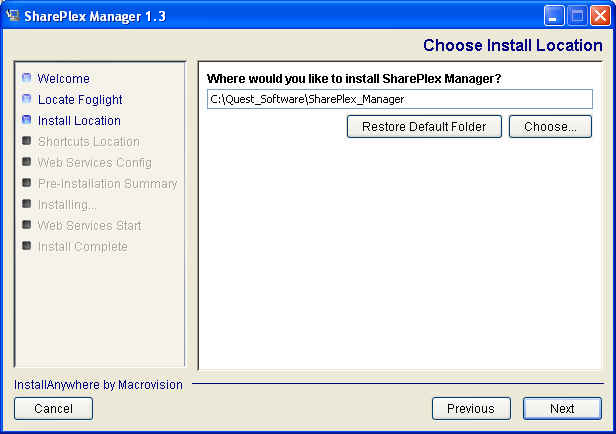This screenshot has width=616, height=434.
Task: Close the SharePlex Manager installer window
Action: 600,16
